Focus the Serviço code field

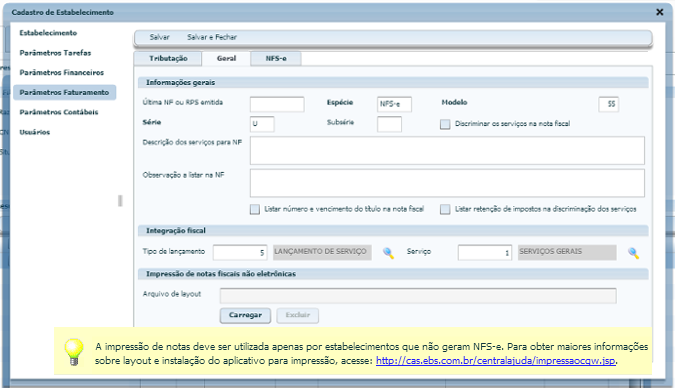click(485, 252)
